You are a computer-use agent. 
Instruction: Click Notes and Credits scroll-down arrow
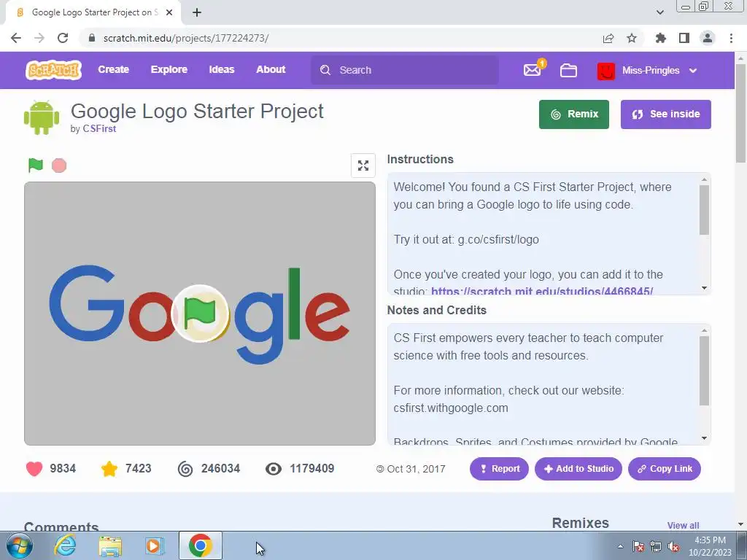(x=704, y=438)
